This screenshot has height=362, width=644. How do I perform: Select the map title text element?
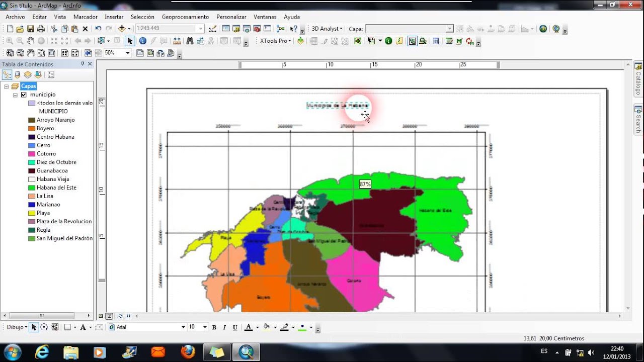338,106
